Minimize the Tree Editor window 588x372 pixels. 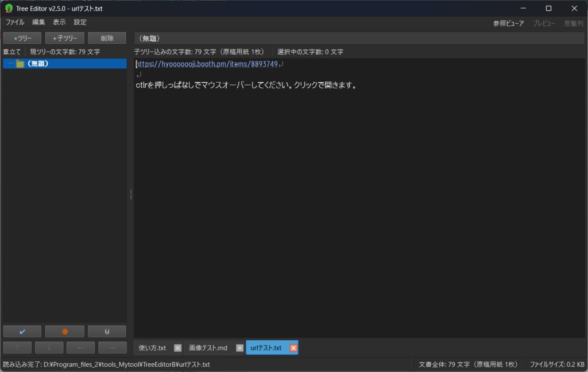tap(523, 8)
